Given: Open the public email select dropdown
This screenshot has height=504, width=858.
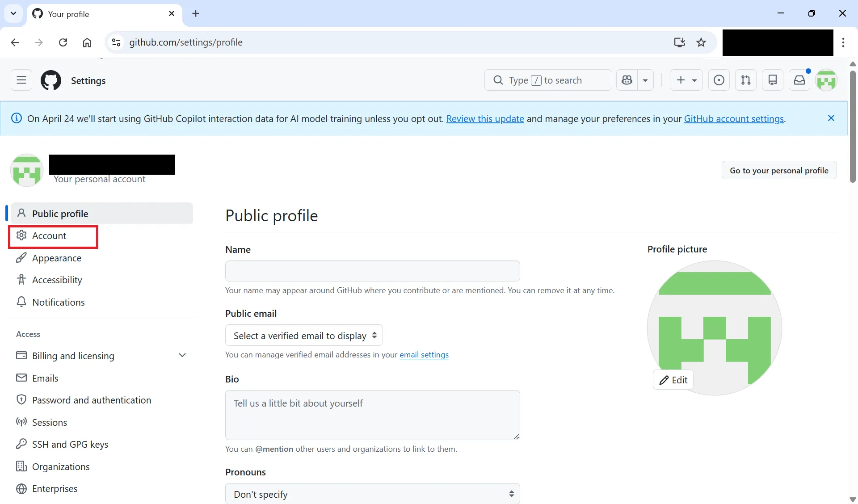Looking at the screenshot, I should click(x=304, y=336).
